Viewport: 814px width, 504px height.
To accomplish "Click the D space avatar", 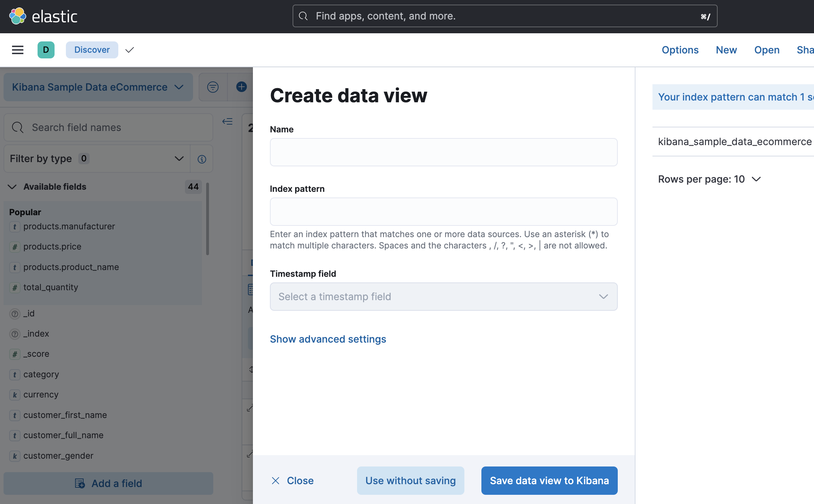I will (x=46, y=50).
